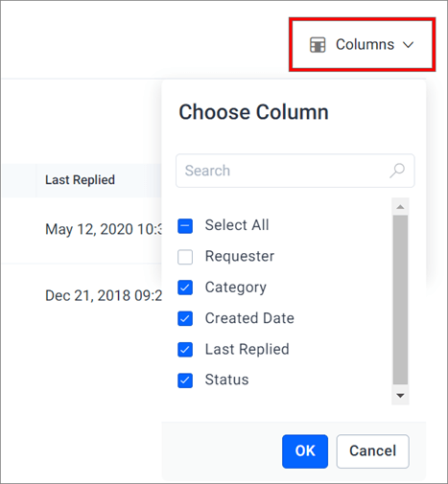Screen dimensions: 448x484
Task: Click the Requester label text
Action: (x=240, y=256)
